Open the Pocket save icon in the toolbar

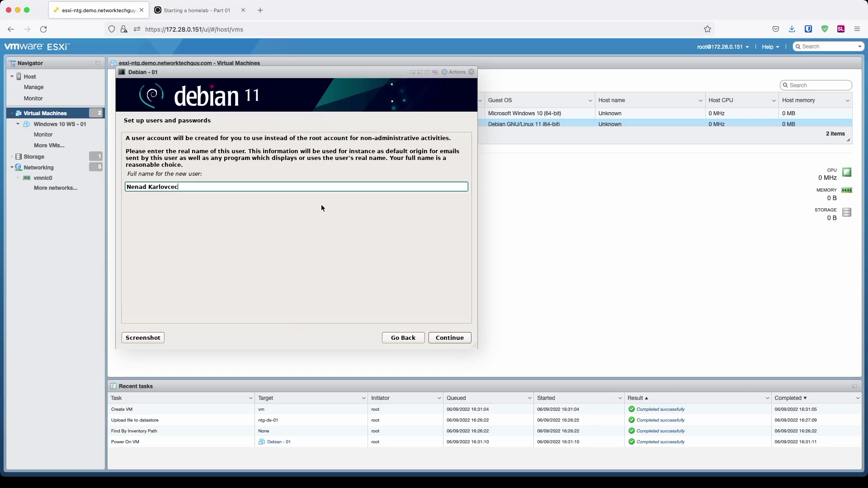[x=776, y=29]
